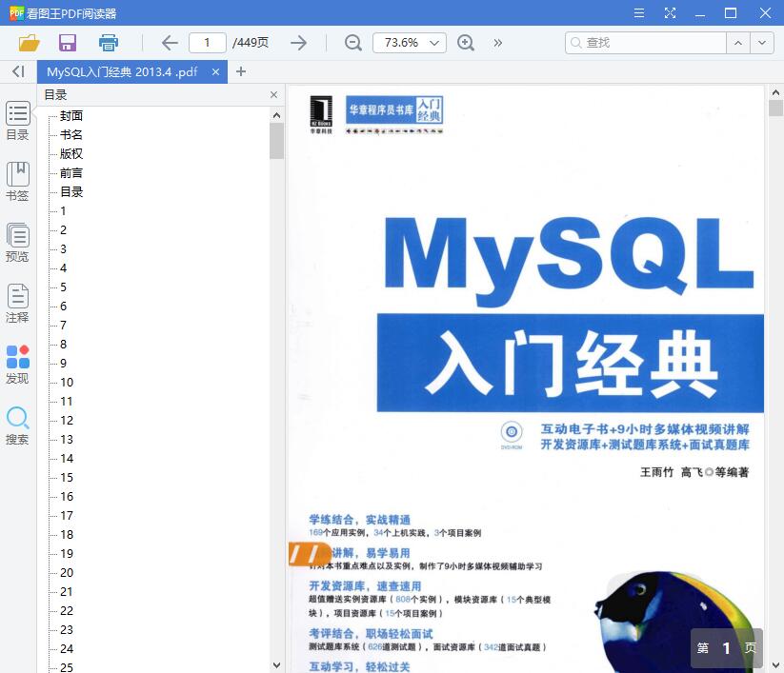
Task: Click the outline panel scrollbar thumb
Action: click(x=276, y=141)
